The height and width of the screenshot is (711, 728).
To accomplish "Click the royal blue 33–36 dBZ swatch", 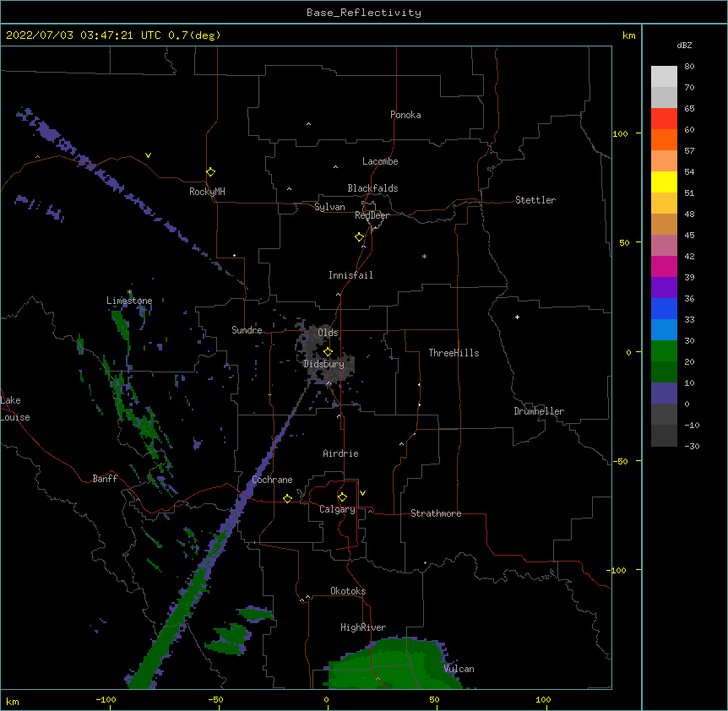I will (x=664, y=309).
